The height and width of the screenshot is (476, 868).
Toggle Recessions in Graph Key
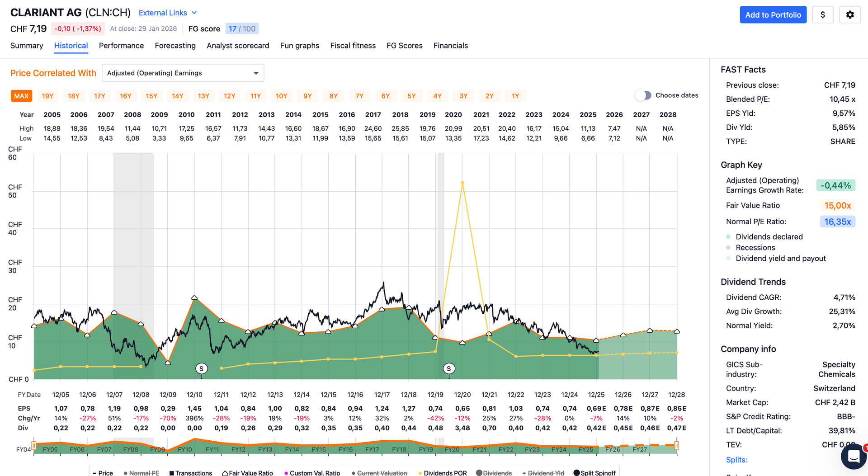755,248
